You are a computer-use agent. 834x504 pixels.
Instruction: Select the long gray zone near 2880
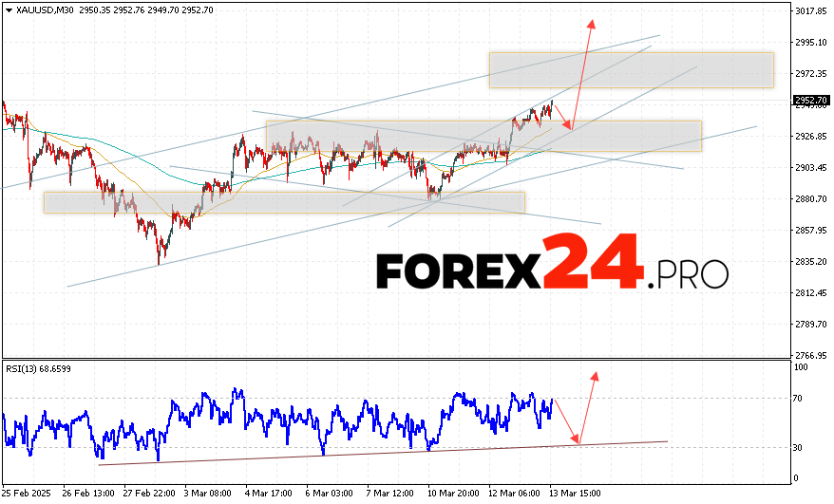pyautogui.click(x=283, y=202)
